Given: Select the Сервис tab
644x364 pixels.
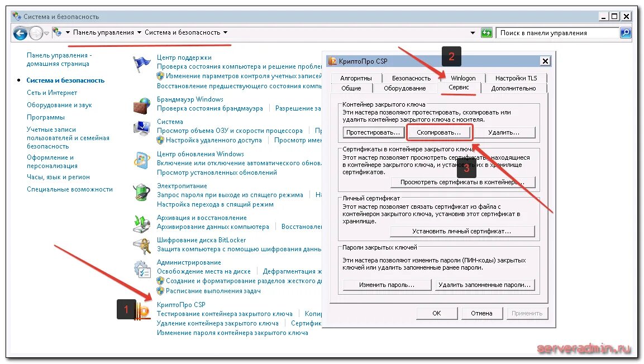Looking at the screenshot, I should tap(459, 88).
